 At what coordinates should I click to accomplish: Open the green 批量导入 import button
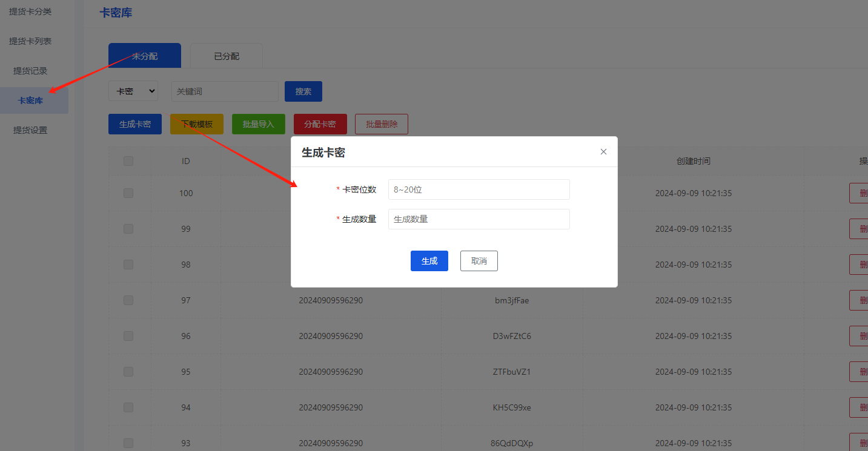coord(258,123)
